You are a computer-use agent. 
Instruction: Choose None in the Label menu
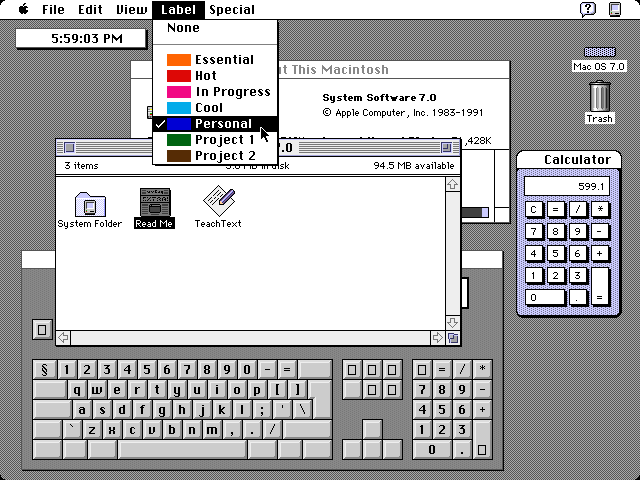pyautogui.click(x=215, y=28)
